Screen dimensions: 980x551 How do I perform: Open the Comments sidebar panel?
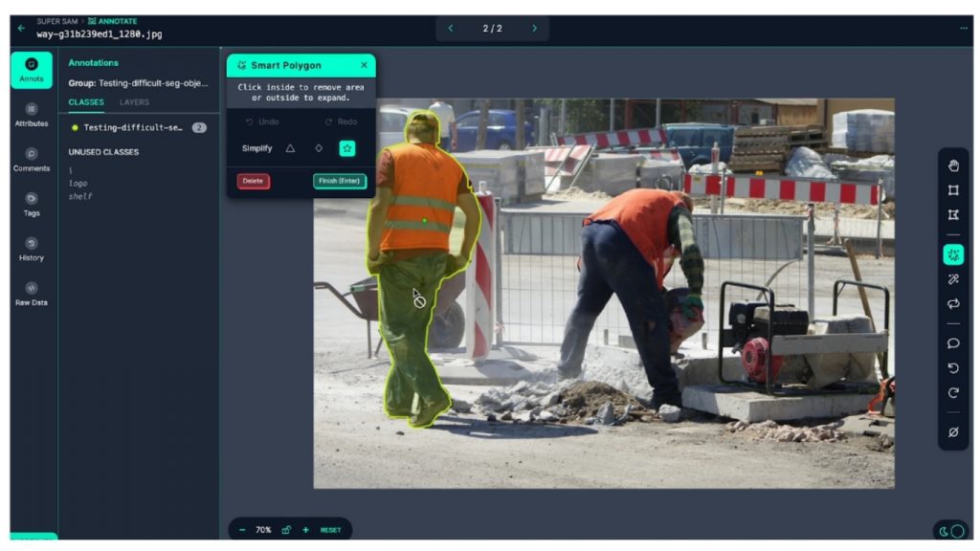(32, 158)
